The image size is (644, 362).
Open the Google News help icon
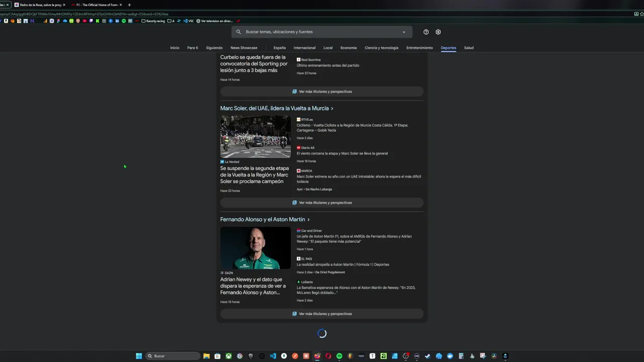point(426,32)
